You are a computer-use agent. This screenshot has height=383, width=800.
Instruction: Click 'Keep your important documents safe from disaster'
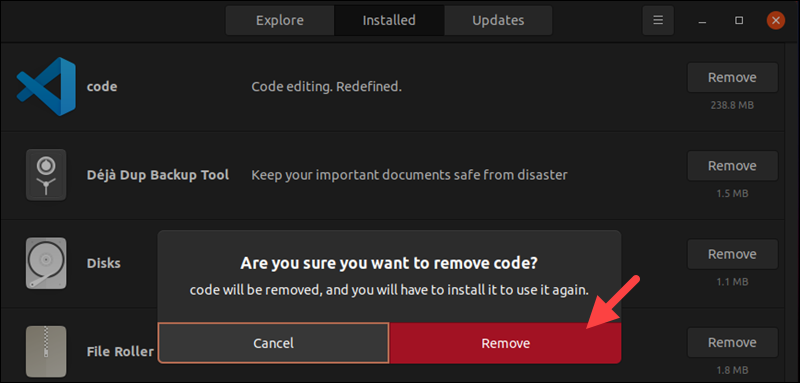click(x=409, y=175)
